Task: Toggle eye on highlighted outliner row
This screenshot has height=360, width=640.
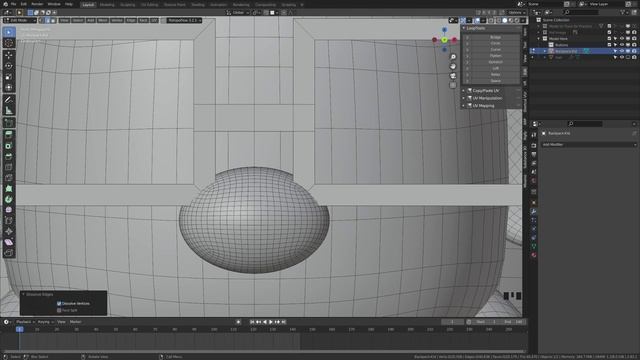Action: click(x=622, y=51)
